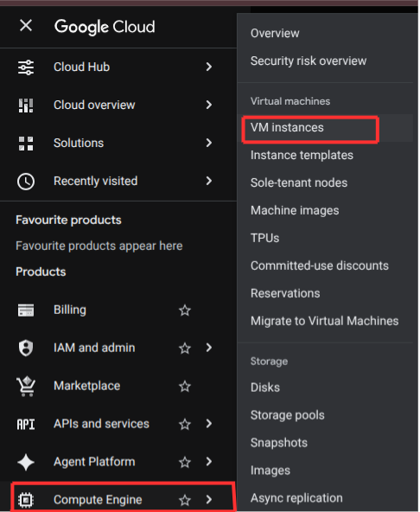
Task: Open Snapshots
Action: (x=279, y=443)
